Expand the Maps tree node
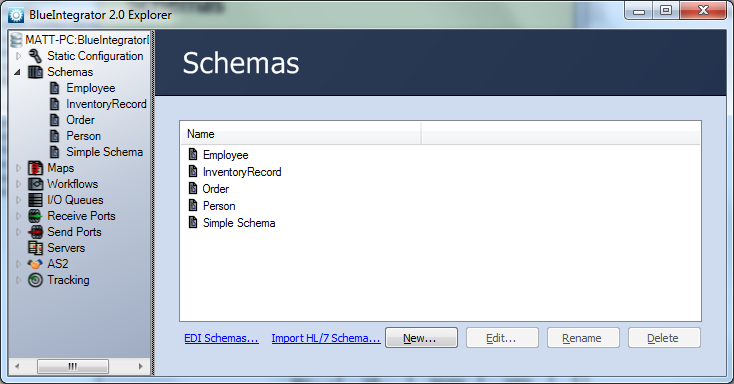Image resolution: width=734 pixels, height=384 pixels. (18, 168)
